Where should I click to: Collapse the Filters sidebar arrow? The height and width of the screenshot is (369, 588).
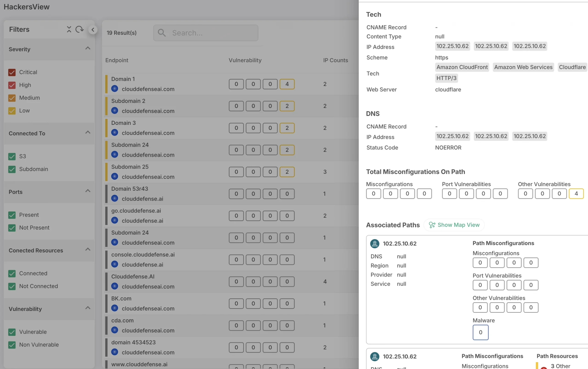click(x=93, y=30)
